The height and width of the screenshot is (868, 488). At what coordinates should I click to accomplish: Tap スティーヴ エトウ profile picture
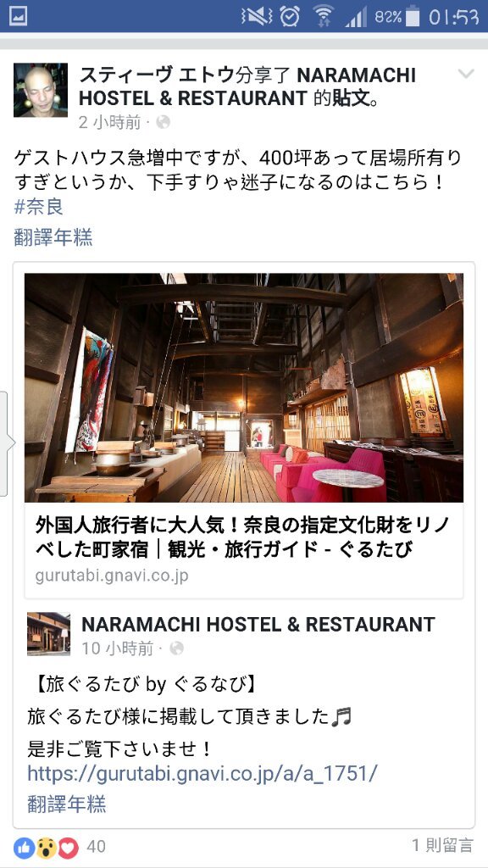point(41,90)
